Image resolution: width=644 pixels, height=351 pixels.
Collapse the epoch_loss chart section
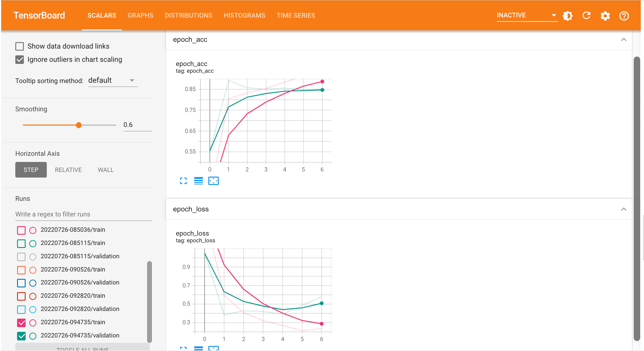624,209
